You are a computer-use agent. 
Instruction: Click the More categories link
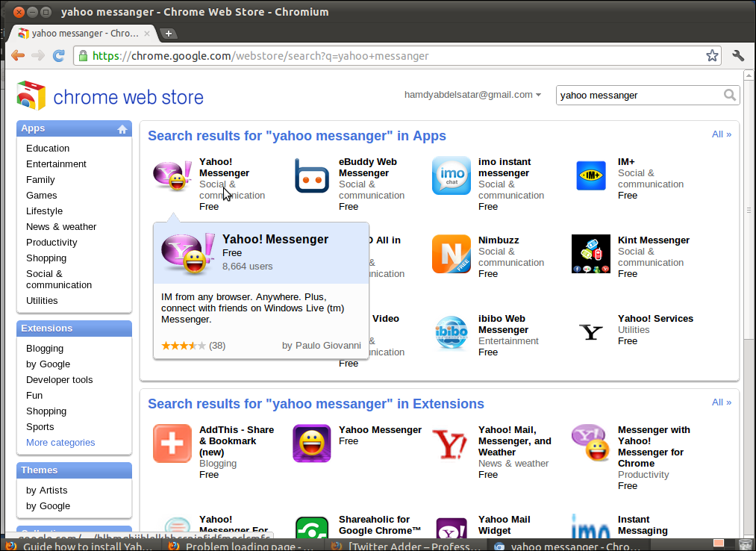click(60, 443)
